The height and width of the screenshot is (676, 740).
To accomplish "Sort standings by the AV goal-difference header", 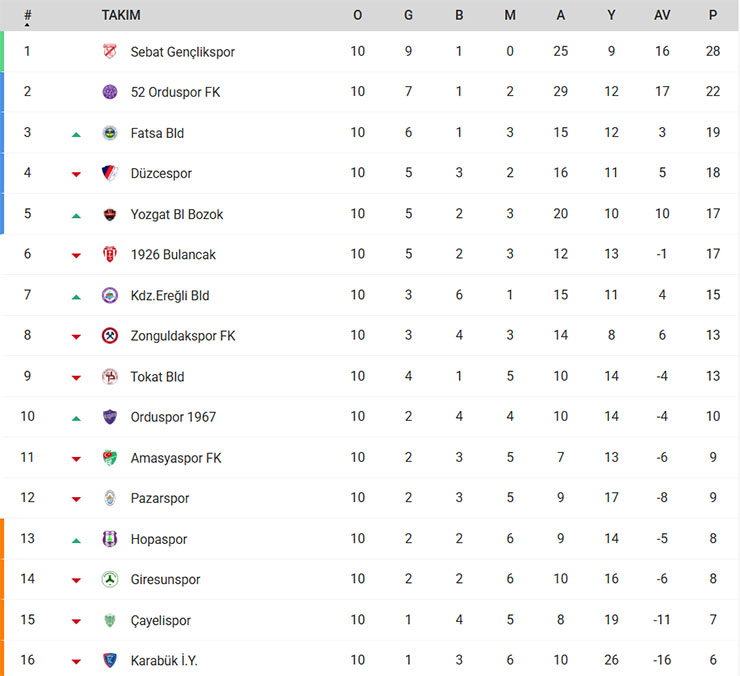I will (662, 15).
